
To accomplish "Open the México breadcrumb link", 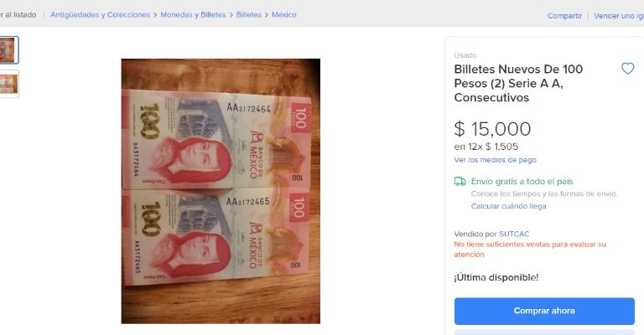I will [283, 15].
